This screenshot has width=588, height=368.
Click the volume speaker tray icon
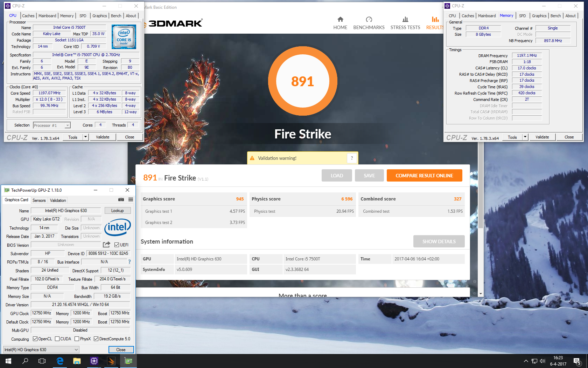[542, 361]
